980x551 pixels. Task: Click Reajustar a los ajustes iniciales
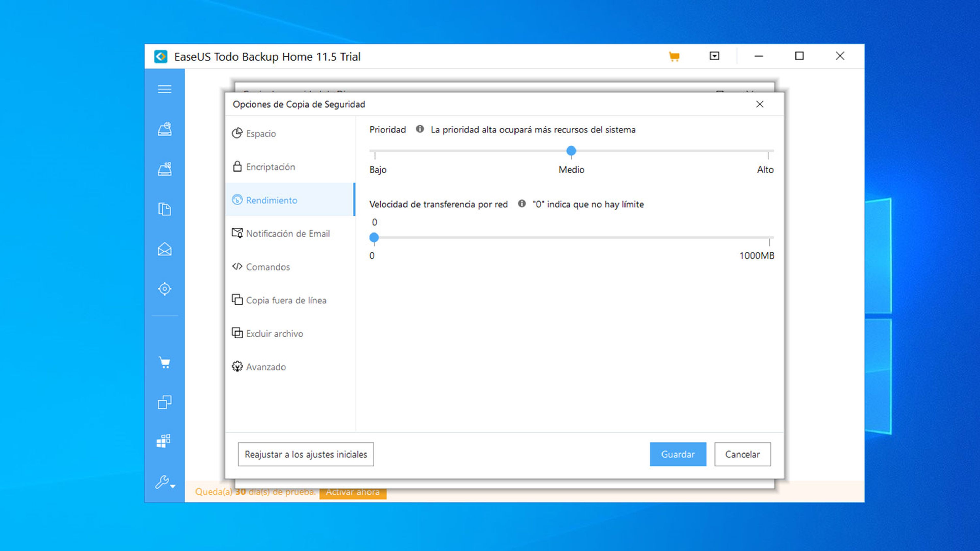pyautogui.click(x=305, y=454)
